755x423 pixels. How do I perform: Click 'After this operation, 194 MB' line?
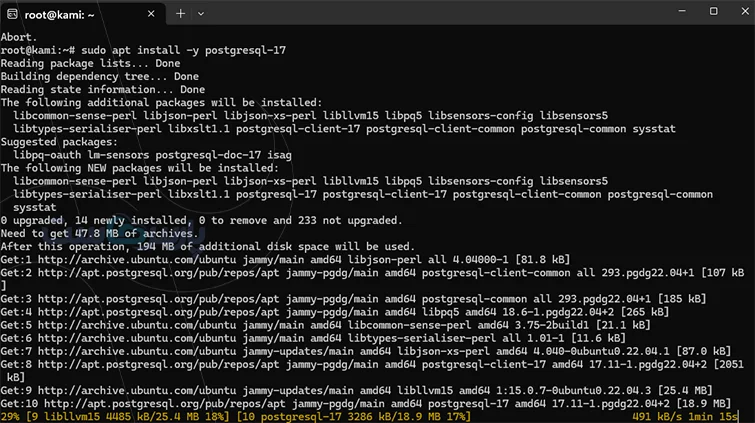coord(208,246)
